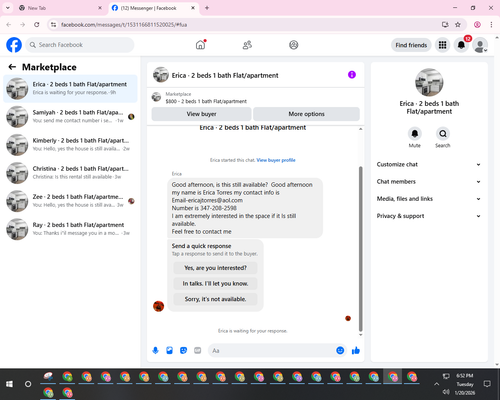
Task: Open View buyer profile link
Action: (276, 160)
